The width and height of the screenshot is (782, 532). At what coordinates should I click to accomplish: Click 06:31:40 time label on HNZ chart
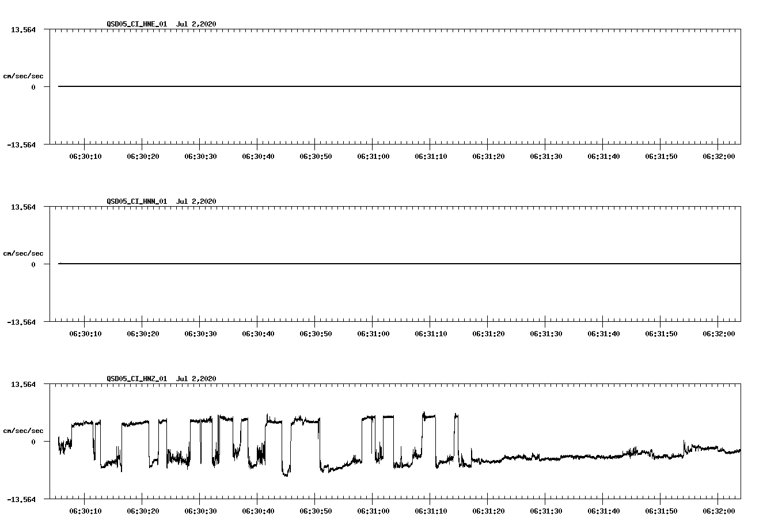point(603,511)
